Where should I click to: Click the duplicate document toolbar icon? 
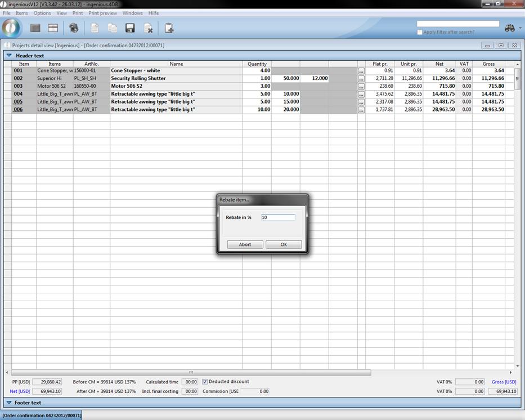pos(113,28)
